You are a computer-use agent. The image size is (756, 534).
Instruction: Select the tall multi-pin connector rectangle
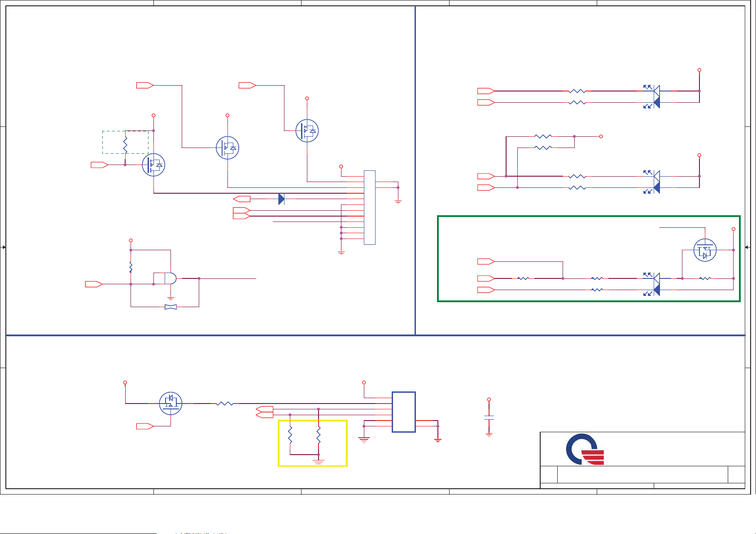tap(369, 208)
